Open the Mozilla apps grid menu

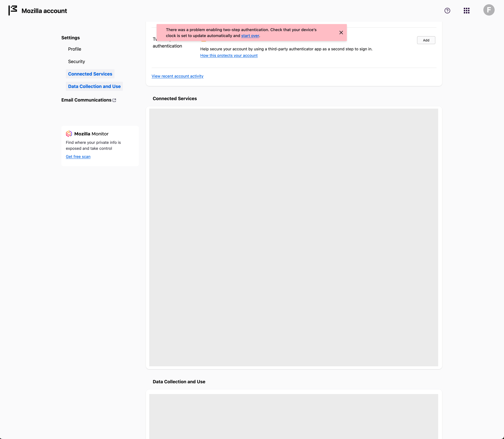(466, 10)
